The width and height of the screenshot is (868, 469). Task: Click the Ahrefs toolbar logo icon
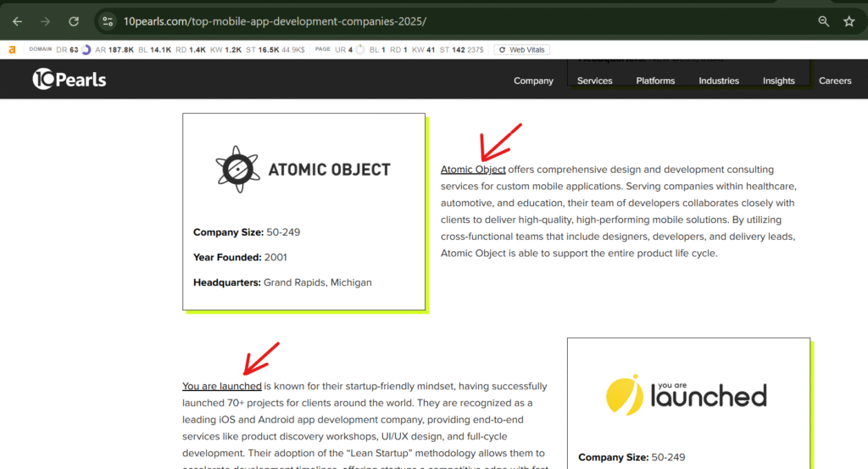tap(12, 50)
